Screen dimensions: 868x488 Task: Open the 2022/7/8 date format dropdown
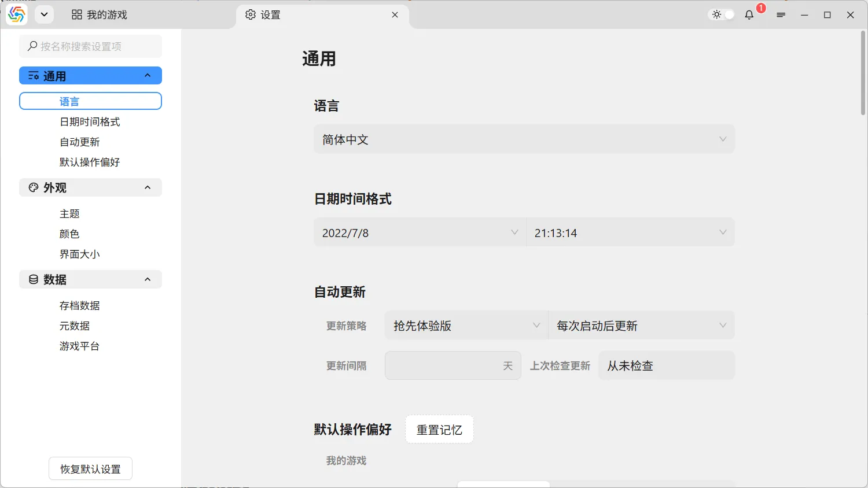pyautogui.click(x=420, y=232)
